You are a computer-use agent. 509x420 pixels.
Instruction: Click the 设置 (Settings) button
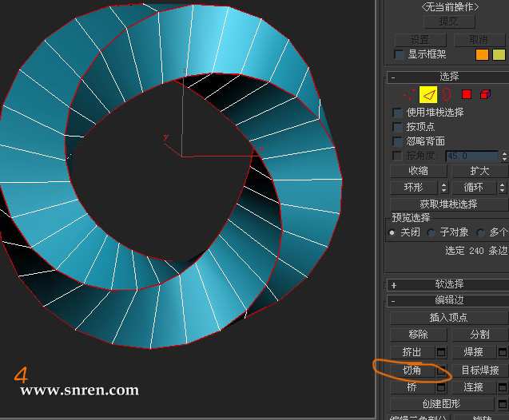[x=420, y=40]
